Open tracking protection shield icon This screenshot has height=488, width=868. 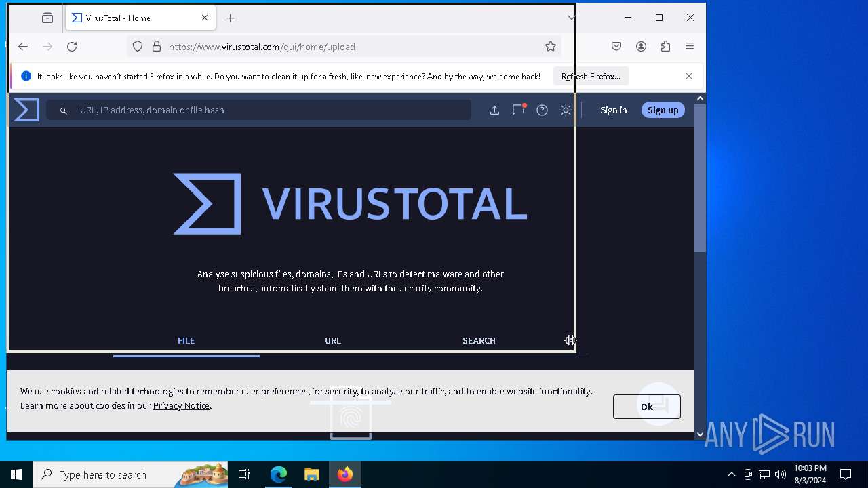138,47
